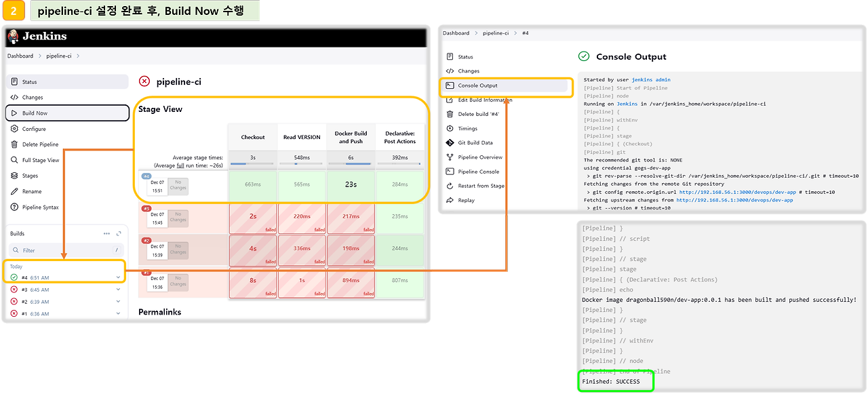Expand dropdown chevron for build #1
The width and height of the screenshot is (868, 394).
[118, 314]
